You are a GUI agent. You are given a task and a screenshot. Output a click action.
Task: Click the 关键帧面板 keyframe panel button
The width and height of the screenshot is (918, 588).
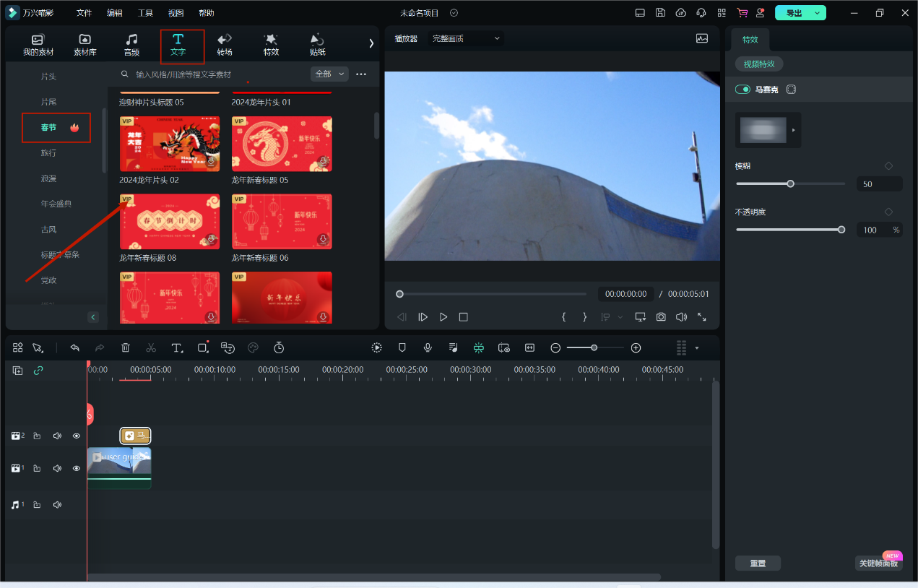[x=878, y=563]
